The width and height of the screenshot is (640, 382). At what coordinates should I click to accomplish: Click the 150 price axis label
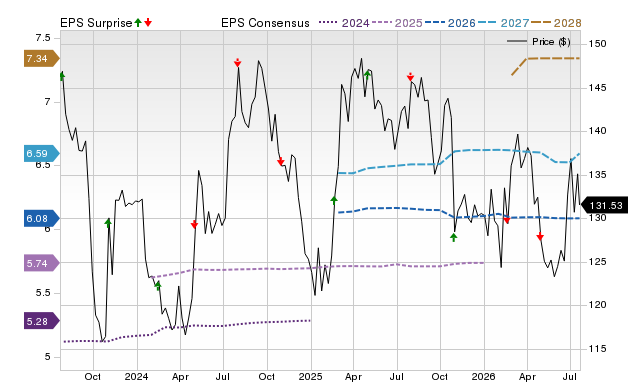[598, 44]
